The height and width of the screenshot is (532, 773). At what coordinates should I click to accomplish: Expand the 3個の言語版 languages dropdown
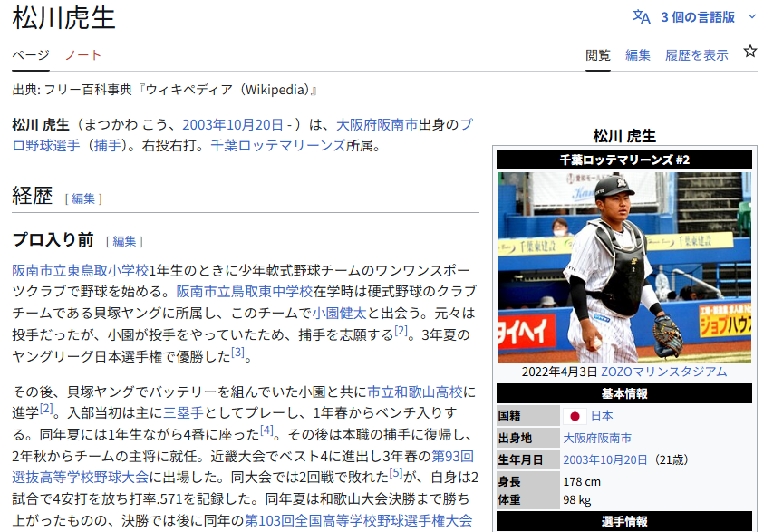click(694, 16)
